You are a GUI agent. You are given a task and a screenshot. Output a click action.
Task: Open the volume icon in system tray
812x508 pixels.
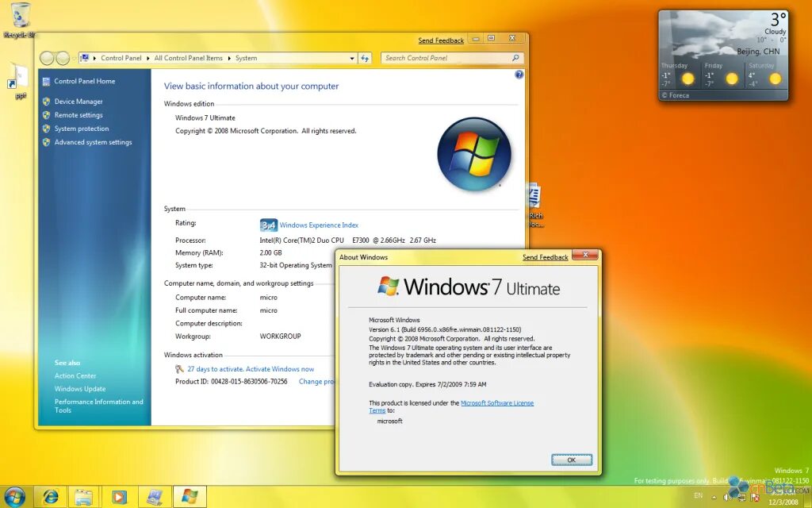727,497
